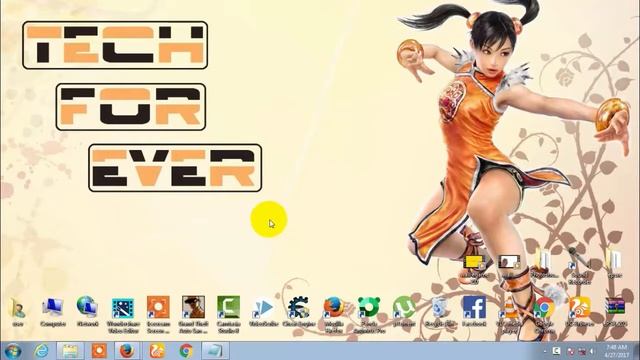The height and width of the screenshot is (360, 640).
Task: Open the Computer desktop icon
Action: tap(53, 311)
